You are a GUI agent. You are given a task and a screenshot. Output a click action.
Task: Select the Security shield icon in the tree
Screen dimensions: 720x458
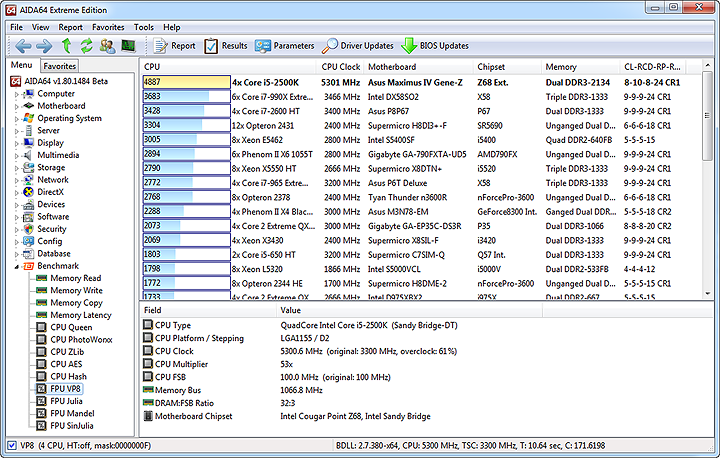(28, 229)
